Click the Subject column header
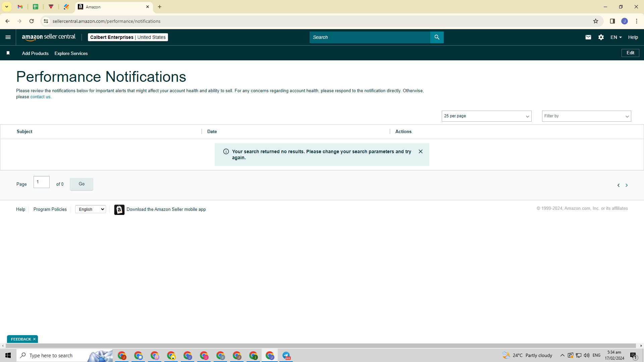This screenshot has width=644, height=362. pyautogui.click(x=24, y=132)
